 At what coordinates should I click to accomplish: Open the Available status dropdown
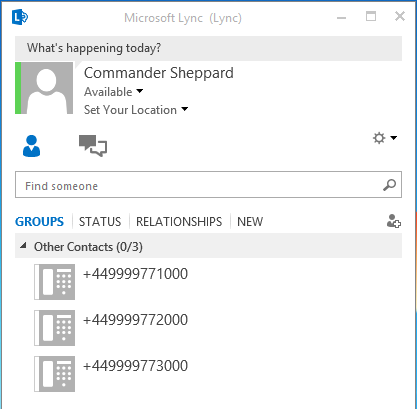pos(113,92)
